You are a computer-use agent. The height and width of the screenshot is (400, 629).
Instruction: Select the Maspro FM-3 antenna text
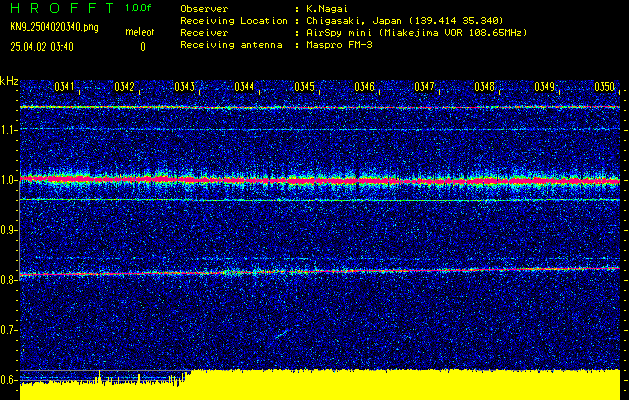click(339, 45)
